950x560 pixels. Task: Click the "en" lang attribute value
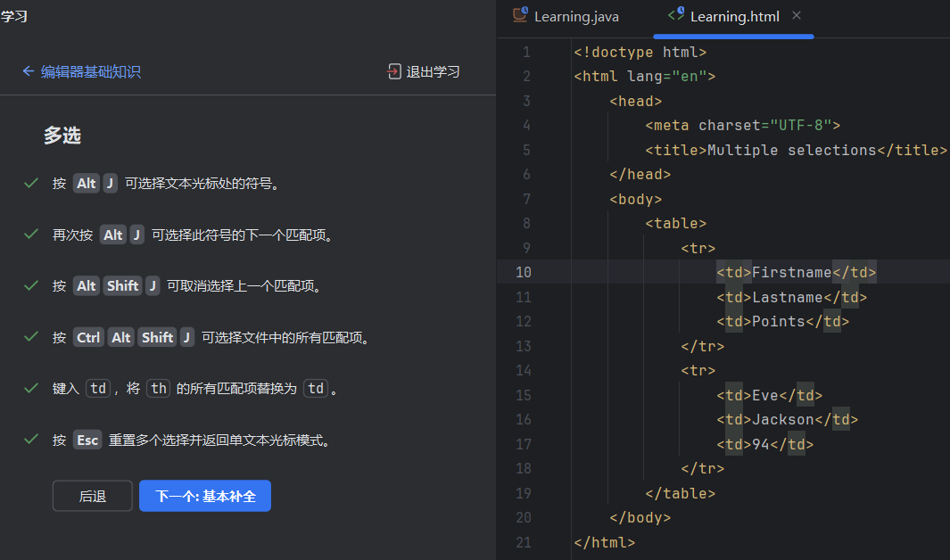point(690,77)
